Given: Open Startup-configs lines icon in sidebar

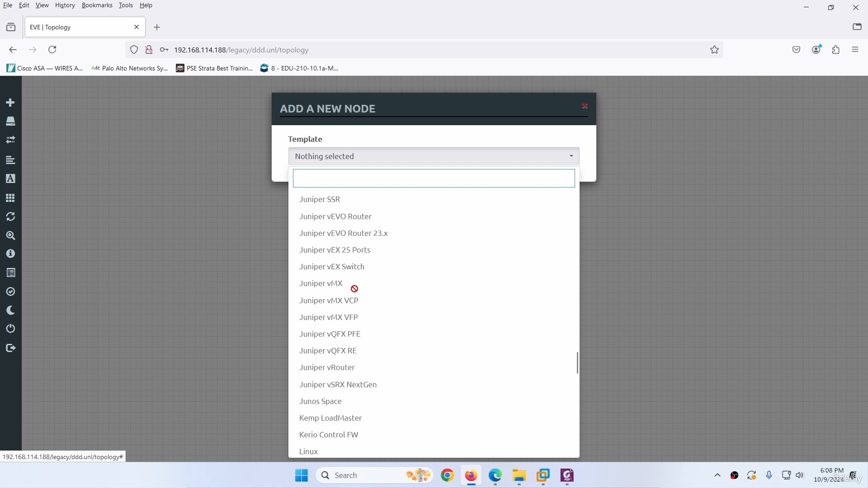Looking at the screenshot, I should pos(10,160).
